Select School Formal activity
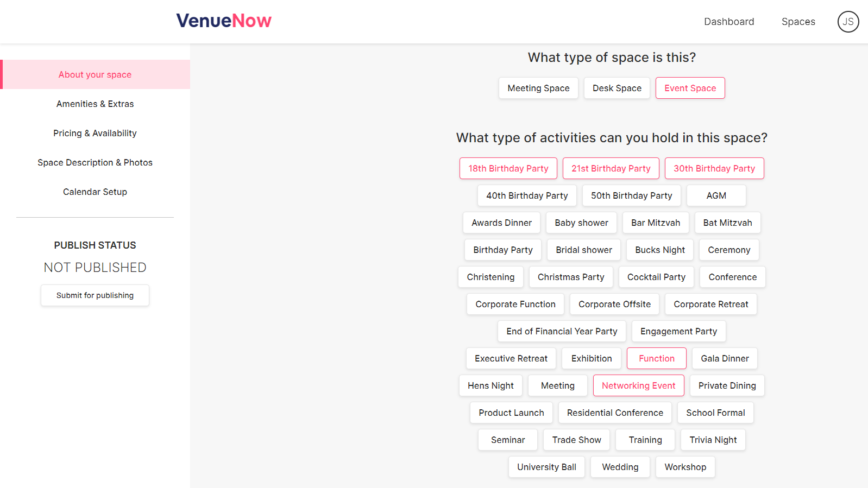Screen dimensions: 868x488 coord(715,413)
